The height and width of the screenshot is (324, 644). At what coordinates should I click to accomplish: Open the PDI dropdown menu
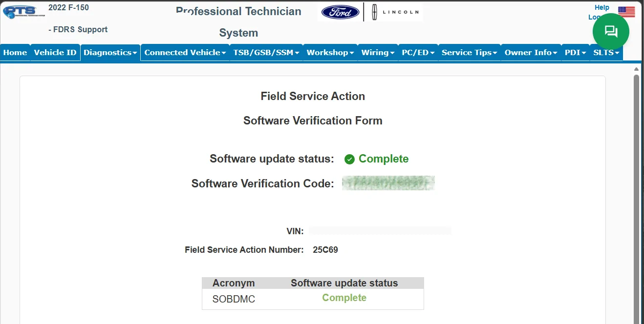(x=575, y=52)
